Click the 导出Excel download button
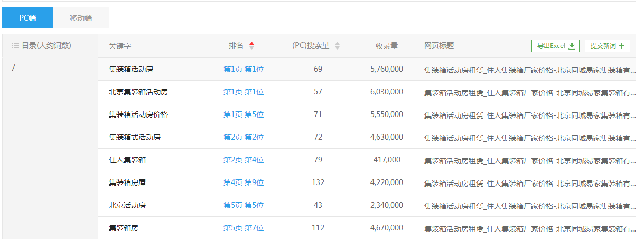The height and width of the screenshot is (241, 644). click(x=555, y=46)
